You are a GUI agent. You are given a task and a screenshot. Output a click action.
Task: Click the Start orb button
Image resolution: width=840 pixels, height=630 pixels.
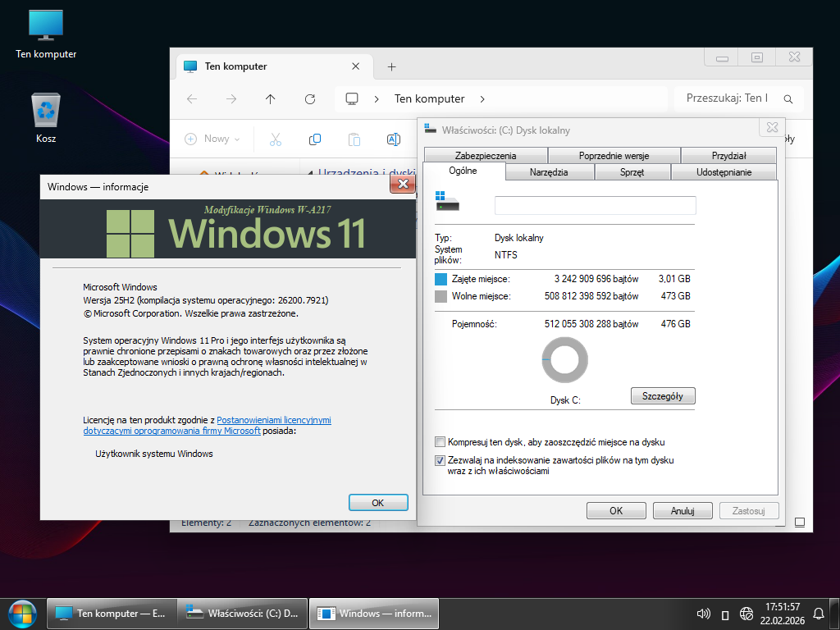pyautogui.click(x=22, y=613)
